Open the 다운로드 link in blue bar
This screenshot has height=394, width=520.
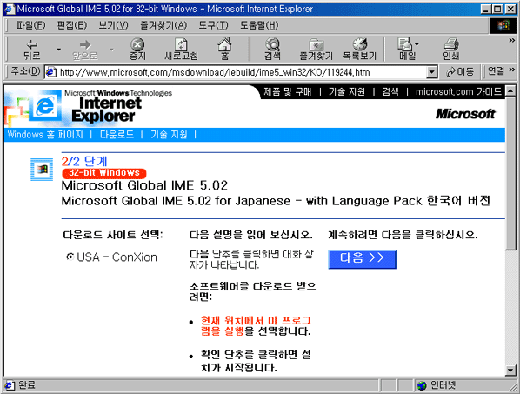[x=117, y=134]
